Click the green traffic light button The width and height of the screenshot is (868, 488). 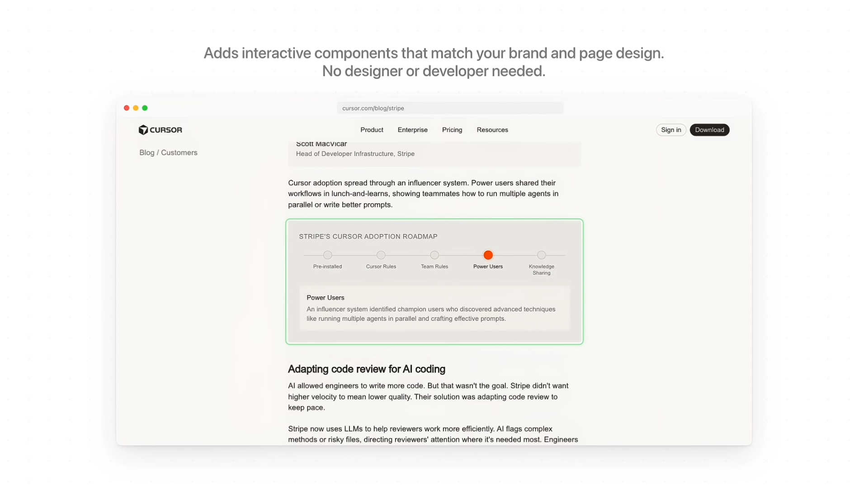pyautogui.click(x=145, y=108)
